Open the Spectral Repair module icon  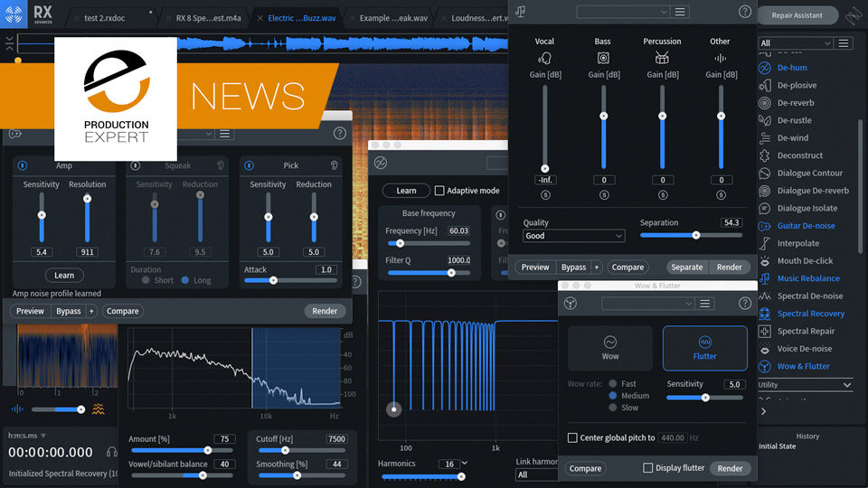coord(765,332)
